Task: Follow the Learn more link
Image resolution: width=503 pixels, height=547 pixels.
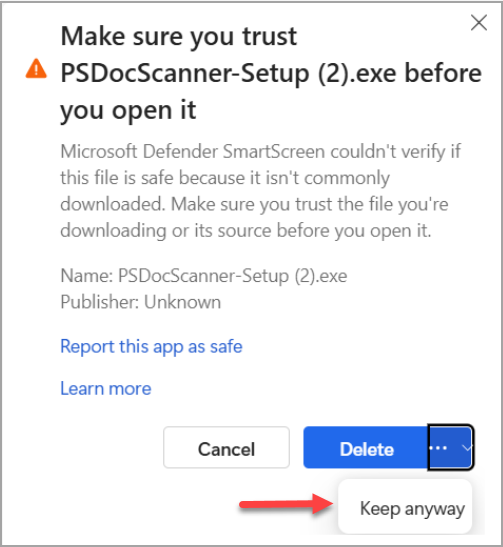Action: pos(106,388)
